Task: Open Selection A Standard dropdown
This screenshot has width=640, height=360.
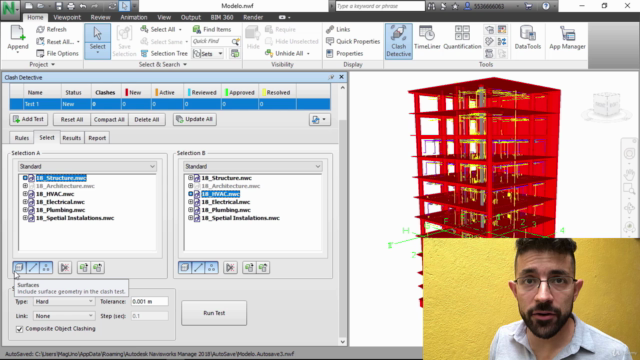Action: pyautogui.click(x=87, y=167)
